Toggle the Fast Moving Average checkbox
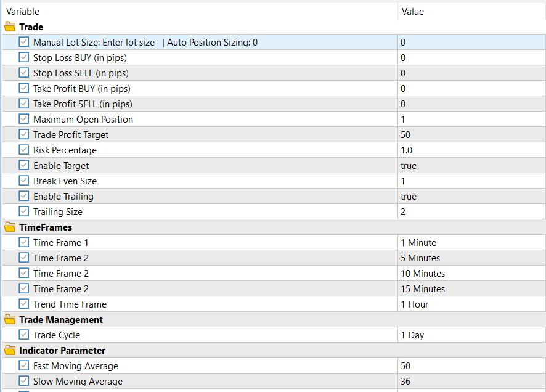The width and height of the screenshot is (546, 392). point(24,366)
